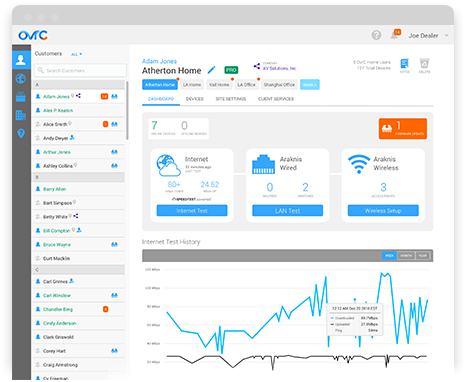Open the help question mark icon
The image size is (466, 382).
click(x=376, y=35)
